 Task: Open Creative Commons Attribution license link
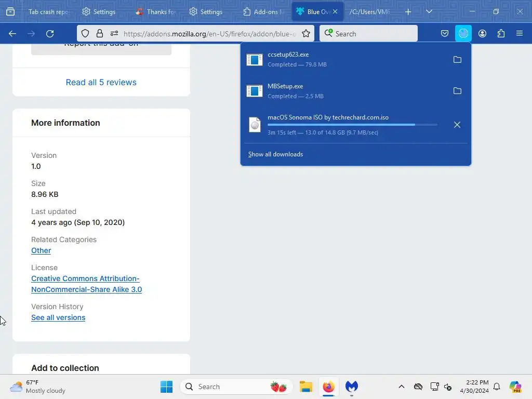[87, 284]
